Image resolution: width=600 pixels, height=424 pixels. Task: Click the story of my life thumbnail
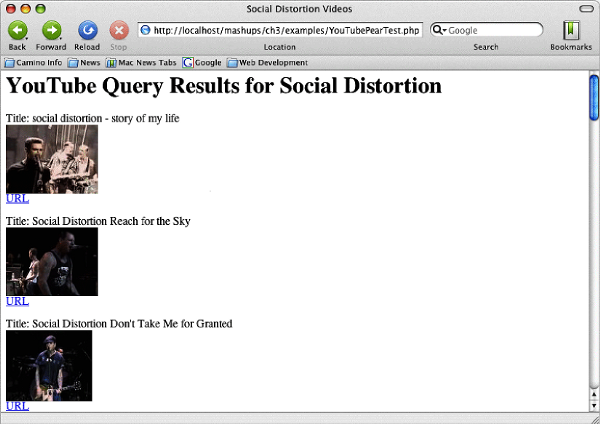[x=52, y=159]
